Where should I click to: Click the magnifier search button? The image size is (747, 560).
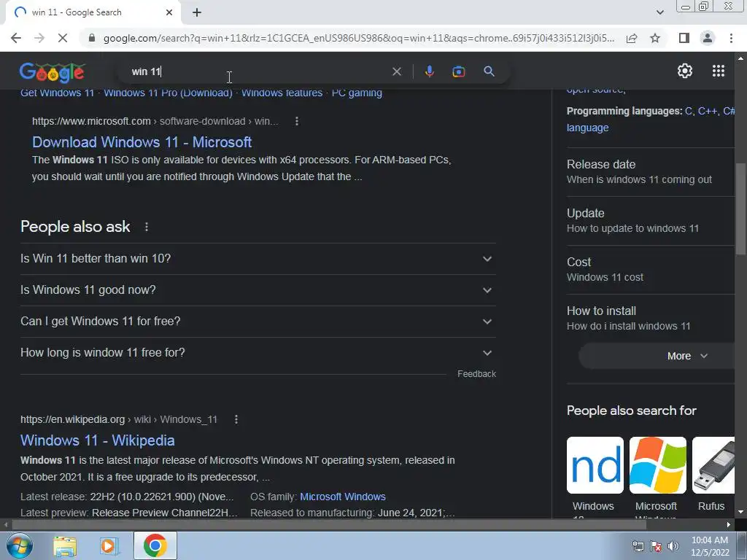click(x=489, y=71)
